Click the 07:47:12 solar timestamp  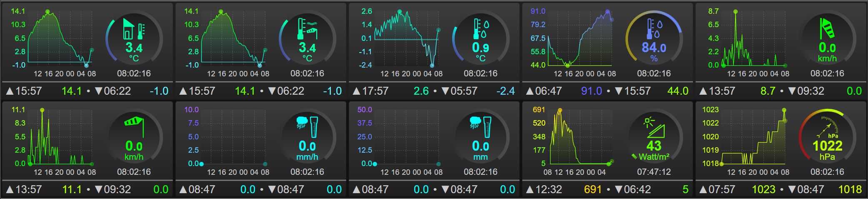point(654,172)
